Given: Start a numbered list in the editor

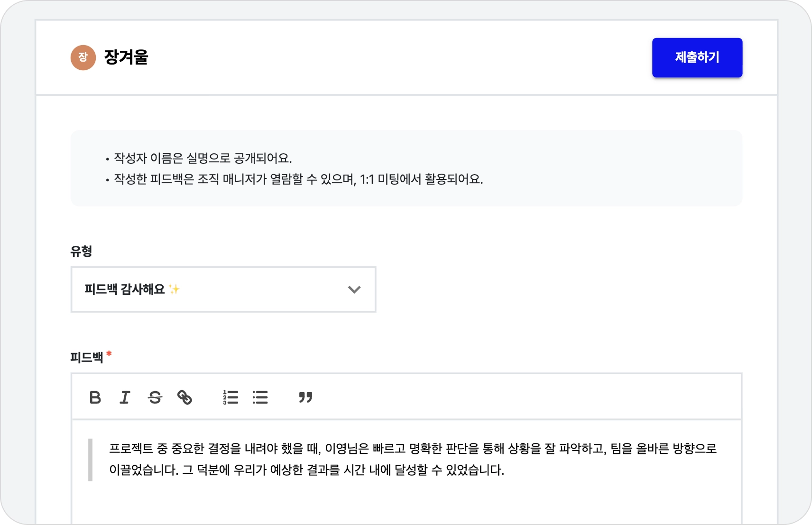Looking at the screenshot, I should (x=231, y=397).
